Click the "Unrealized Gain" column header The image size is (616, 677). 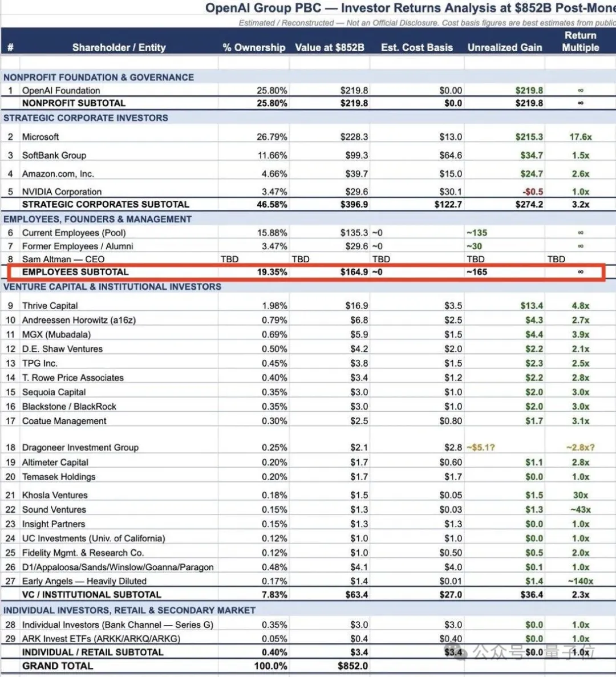[505, 47]
